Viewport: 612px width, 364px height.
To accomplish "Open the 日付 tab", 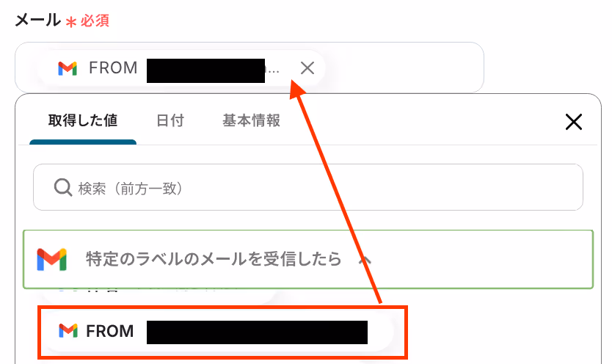I will click(170, 120).
